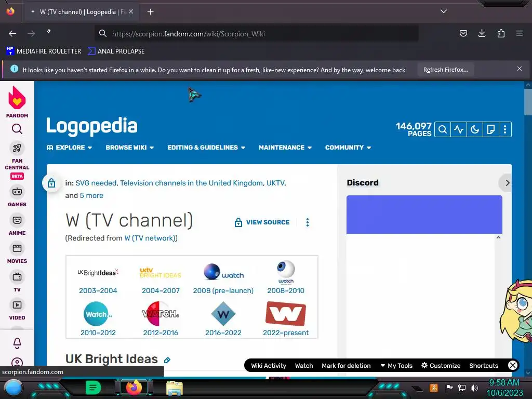Expand the Explore menu

coord(69,148)
